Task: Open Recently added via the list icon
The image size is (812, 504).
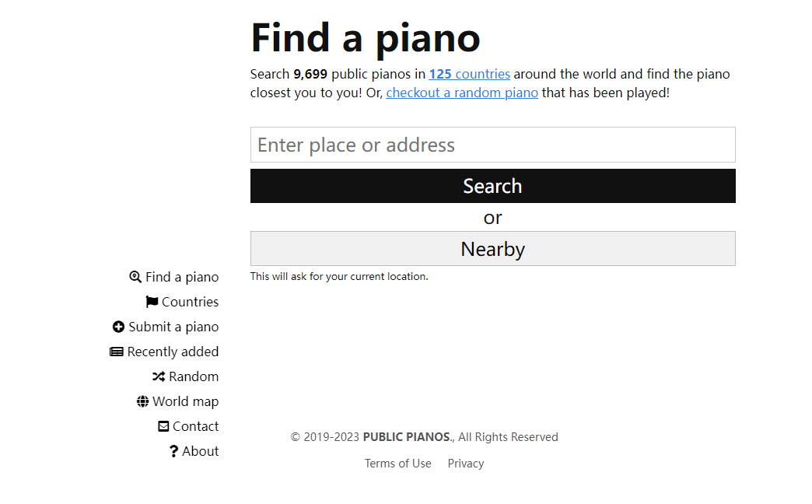Action: [115, 351]
